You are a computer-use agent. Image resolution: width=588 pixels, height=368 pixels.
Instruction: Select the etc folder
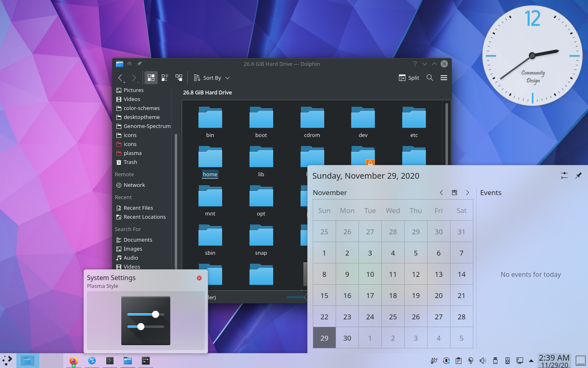414,122
